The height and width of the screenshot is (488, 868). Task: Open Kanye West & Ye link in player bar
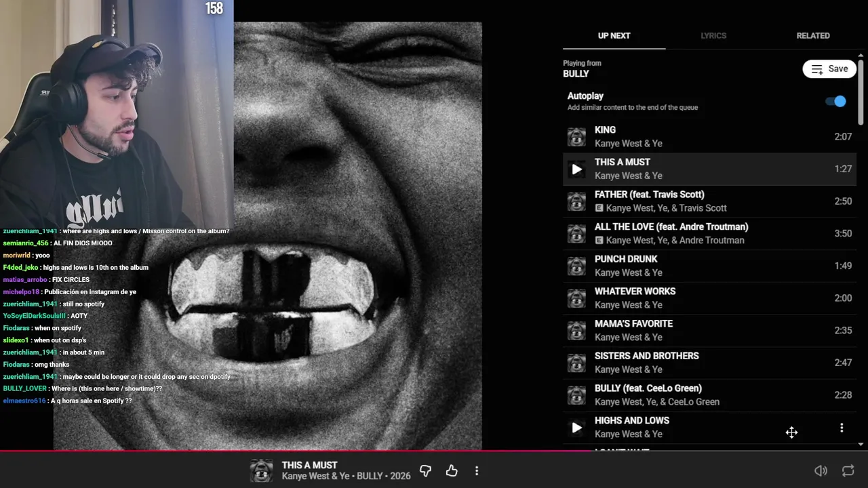[x=317, y=476]
